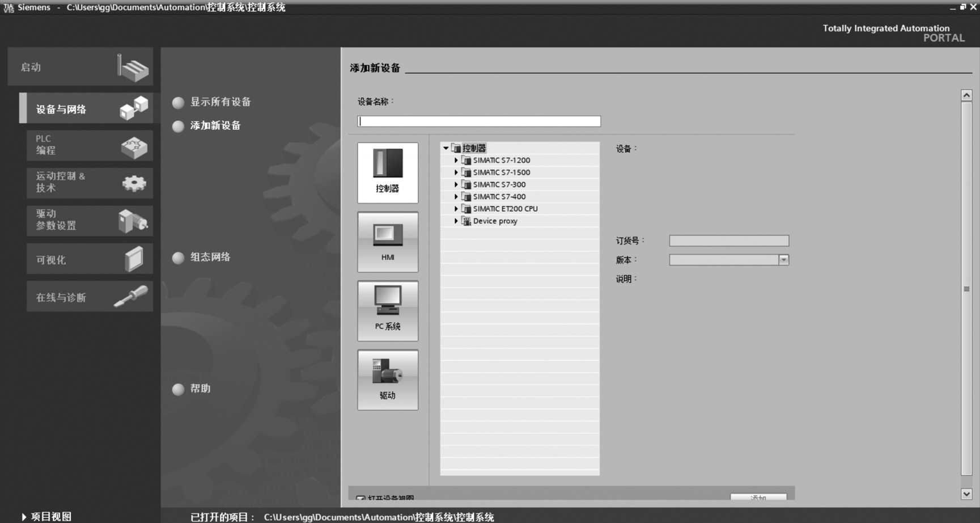The width and height of the screenshot is (980, 523).
Task: Click the SIMATIC S7-400 folder icon
Action: [466, 197]
